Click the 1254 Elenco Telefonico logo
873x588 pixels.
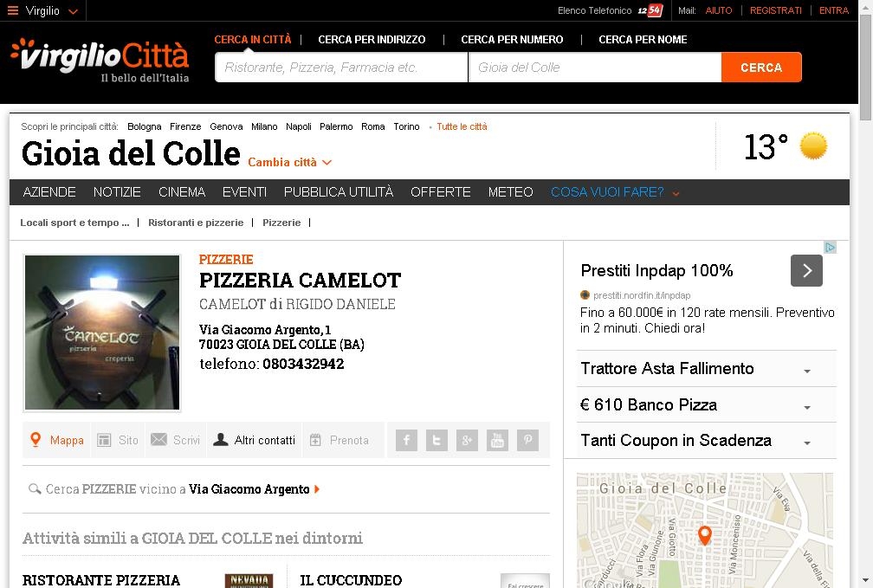(x=650, y=10)
